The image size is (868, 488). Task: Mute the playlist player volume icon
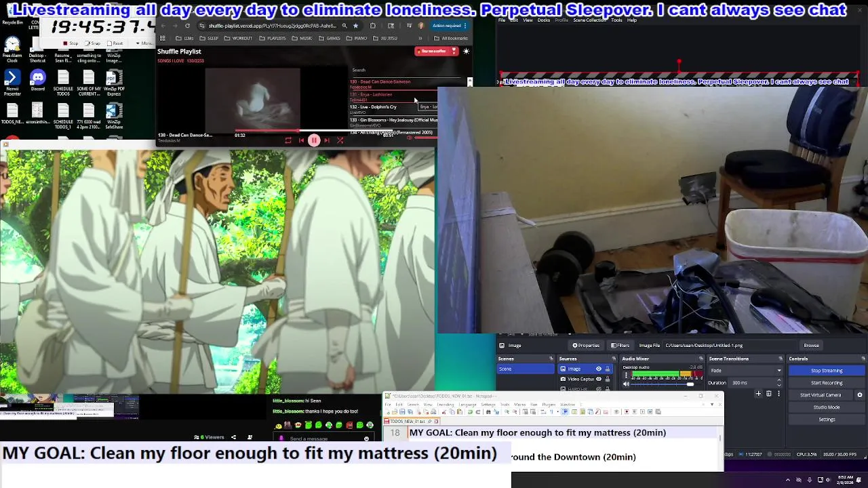[x=409, y=138]
